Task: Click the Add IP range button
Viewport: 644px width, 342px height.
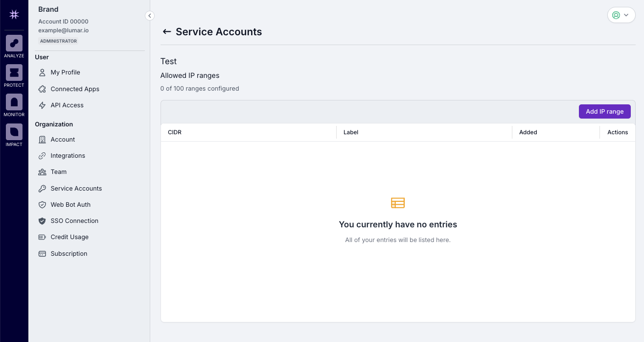Action: (604, 112)
